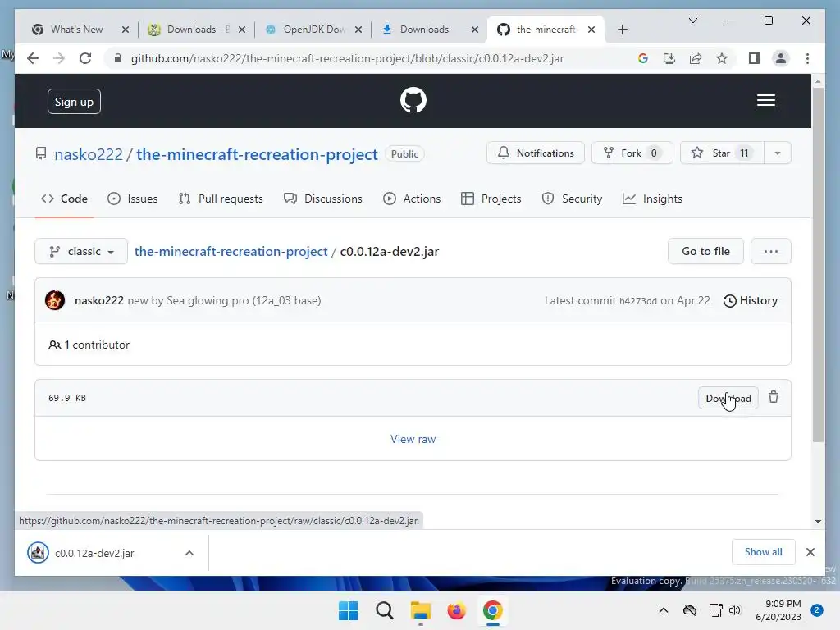View file History
Viewport: 840px width, 630px height.
[x=751, y=300]
